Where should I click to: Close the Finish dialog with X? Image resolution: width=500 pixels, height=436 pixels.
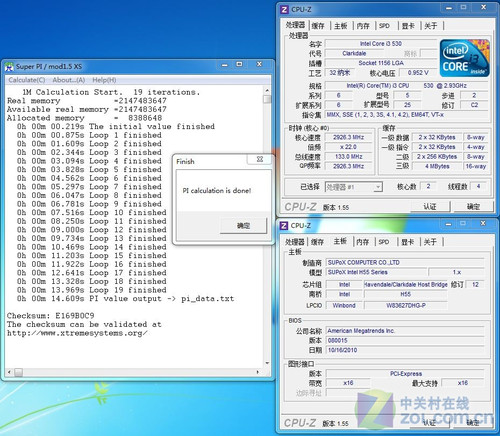(260, 159)
